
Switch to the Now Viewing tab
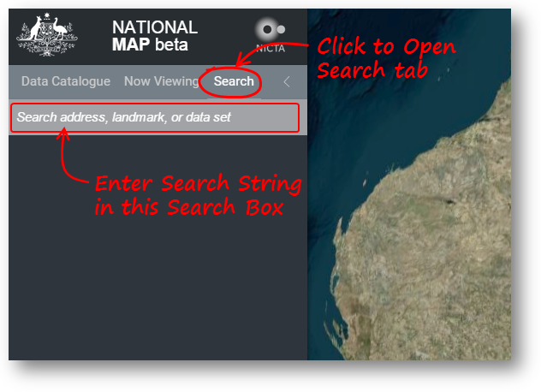[162, 81]
